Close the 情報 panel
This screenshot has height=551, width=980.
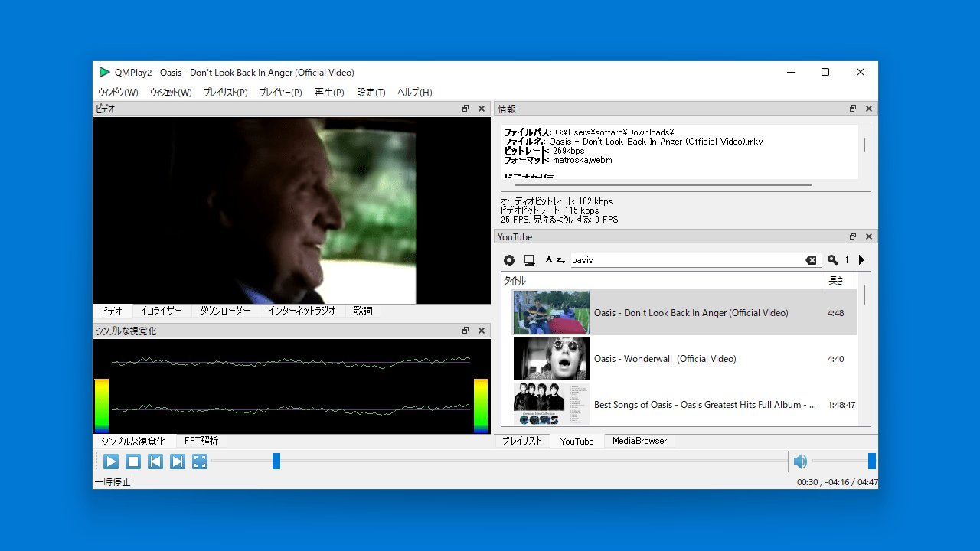(869, 109)
